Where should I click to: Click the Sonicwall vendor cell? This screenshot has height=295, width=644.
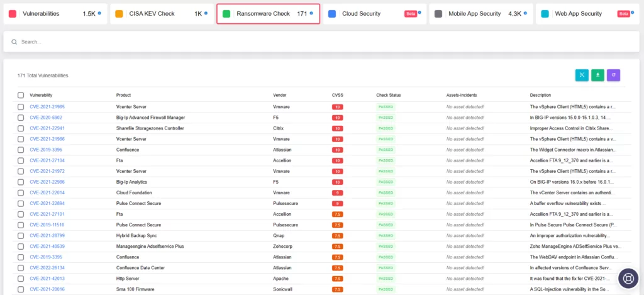[282, 289]
